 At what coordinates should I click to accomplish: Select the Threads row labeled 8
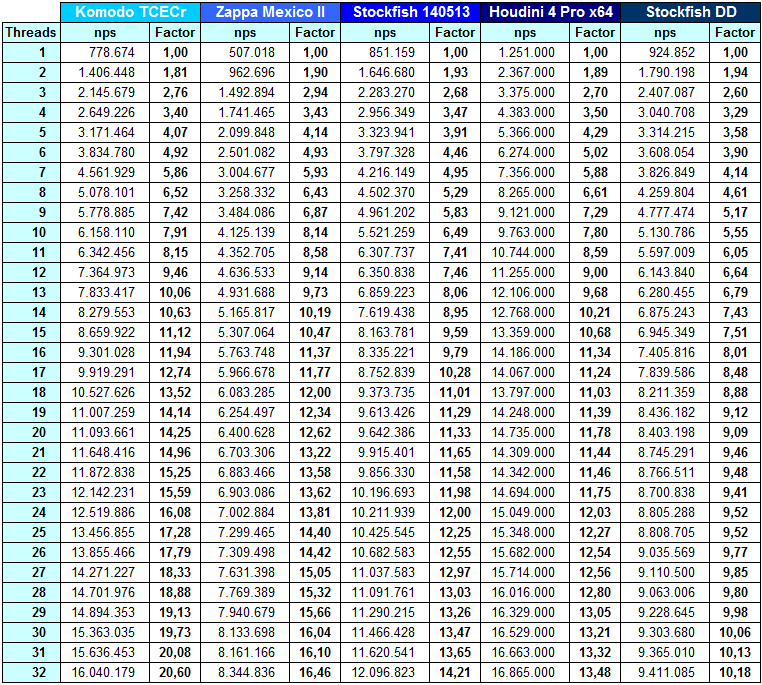tap(31, 192)
